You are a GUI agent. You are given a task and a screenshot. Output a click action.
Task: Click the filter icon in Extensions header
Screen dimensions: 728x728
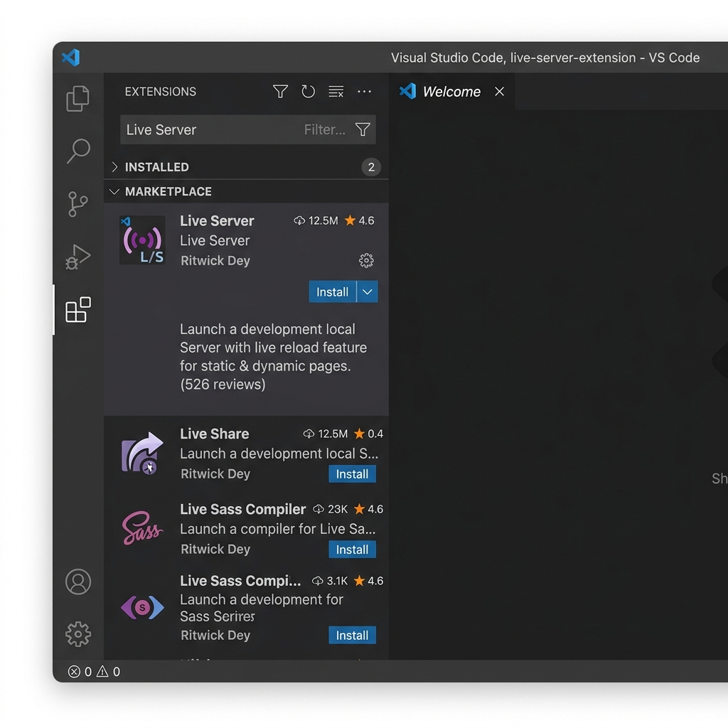click(x=280, y=92)
